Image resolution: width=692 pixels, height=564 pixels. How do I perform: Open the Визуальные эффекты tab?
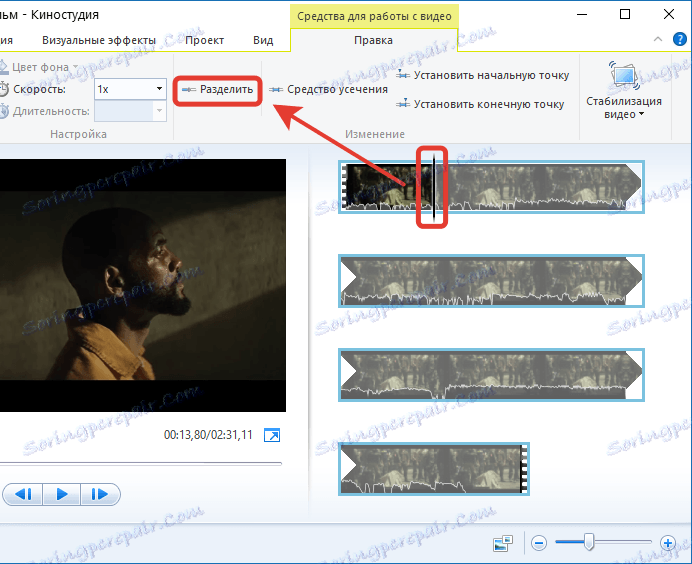click(x=99, y=40)
